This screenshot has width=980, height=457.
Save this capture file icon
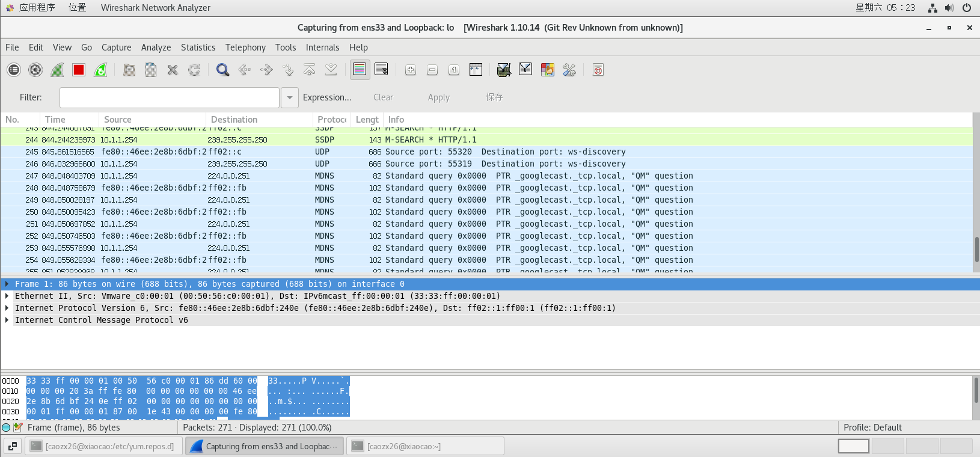point(151,70)
